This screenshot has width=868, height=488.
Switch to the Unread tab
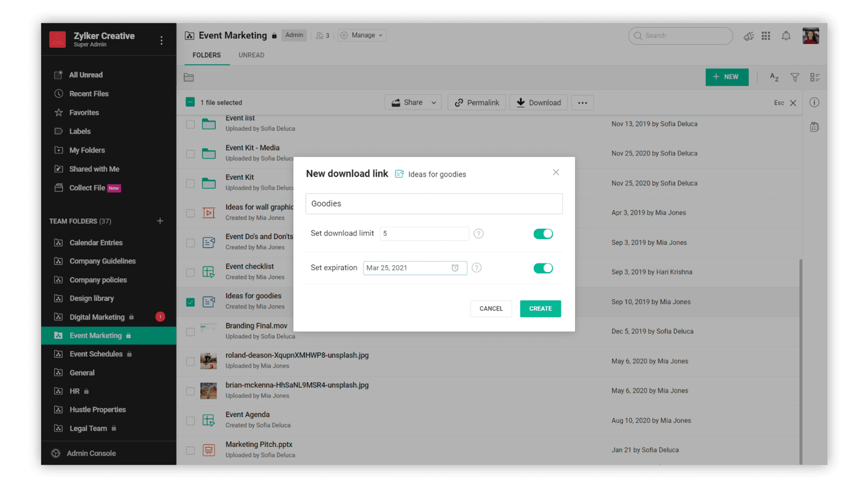click(x=251, y=55)
